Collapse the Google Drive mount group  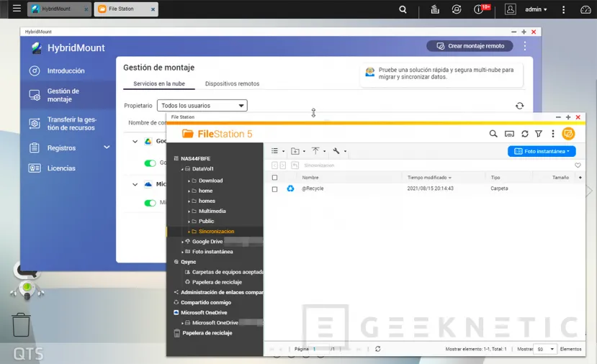(x=135, y=141)
